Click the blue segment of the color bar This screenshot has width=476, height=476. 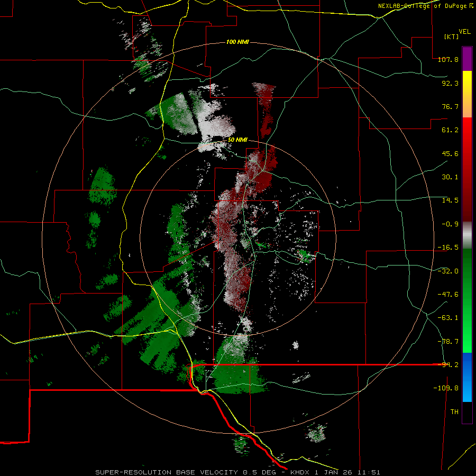(x=467, y=377)
